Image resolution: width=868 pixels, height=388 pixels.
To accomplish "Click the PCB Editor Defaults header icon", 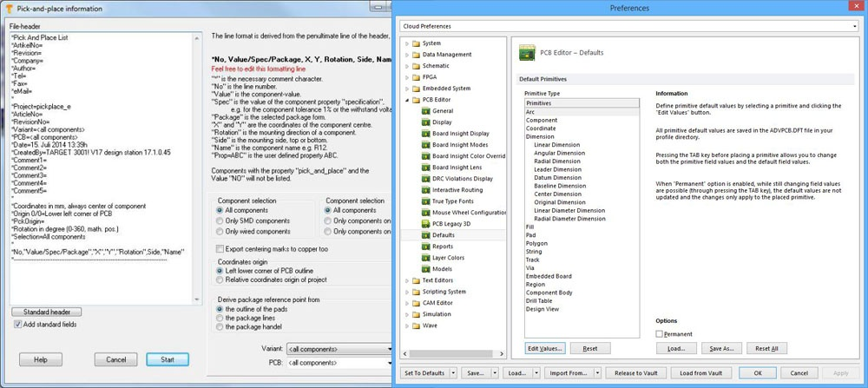I will 527,54.
